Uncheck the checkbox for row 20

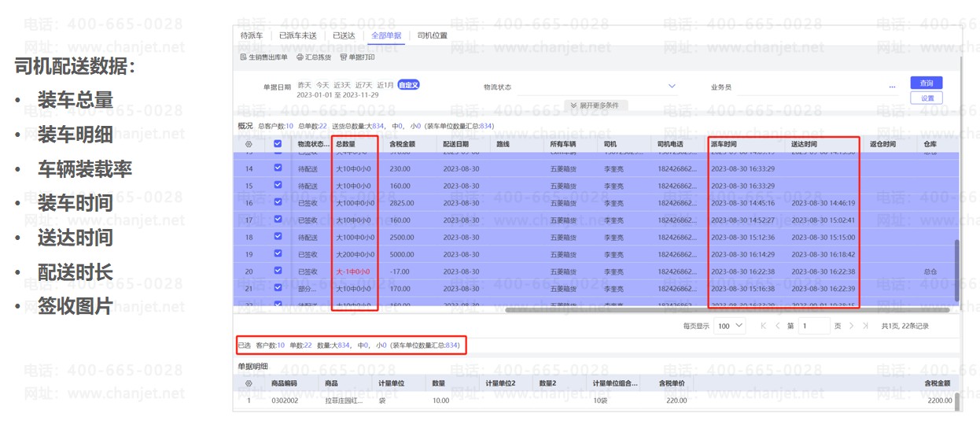(x=278, y=271)
